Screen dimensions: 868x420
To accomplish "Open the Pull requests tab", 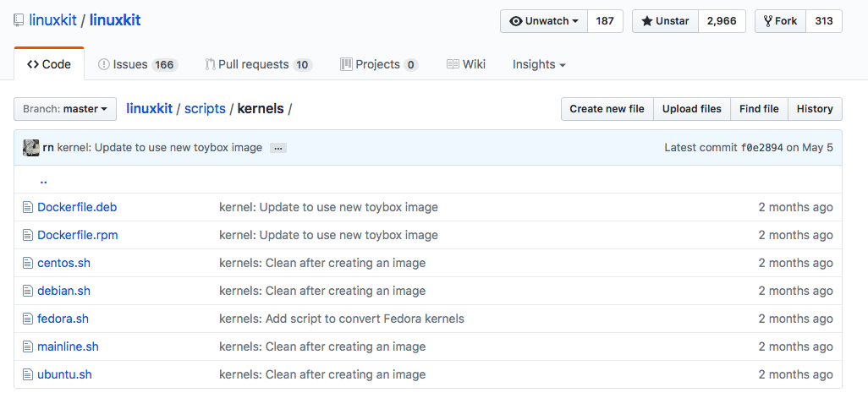I will coord(259,65).
